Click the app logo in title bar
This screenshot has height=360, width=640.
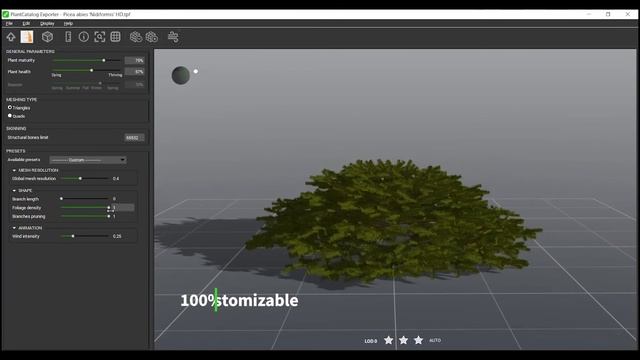click(x=6, y=14)
